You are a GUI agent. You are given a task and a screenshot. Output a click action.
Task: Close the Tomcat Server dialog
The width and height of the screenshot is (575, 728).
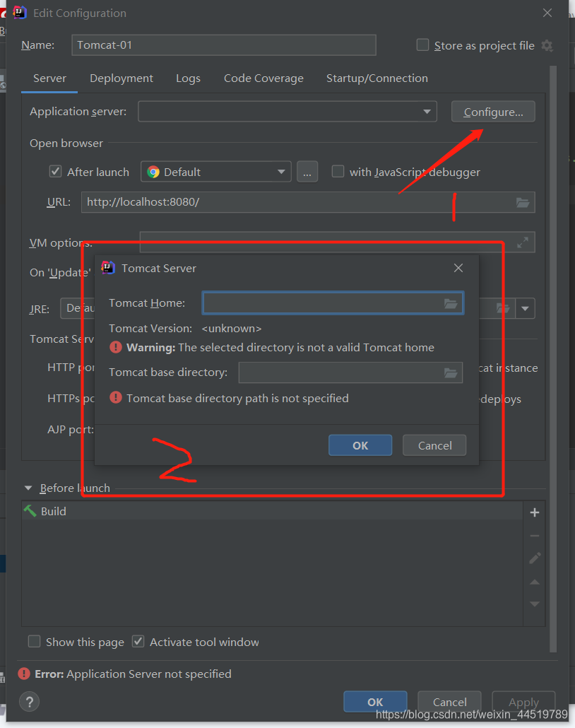tap(458, 268)
